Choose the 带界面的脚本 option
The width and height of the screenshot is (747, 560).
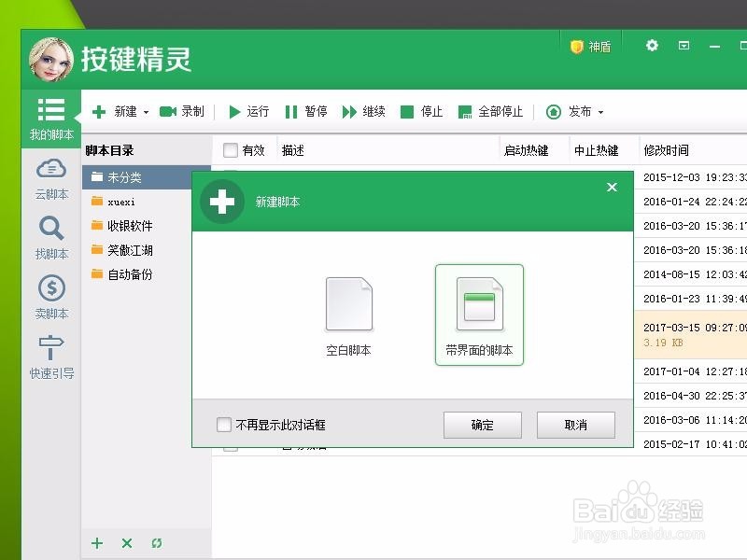(x=479, y=315)
